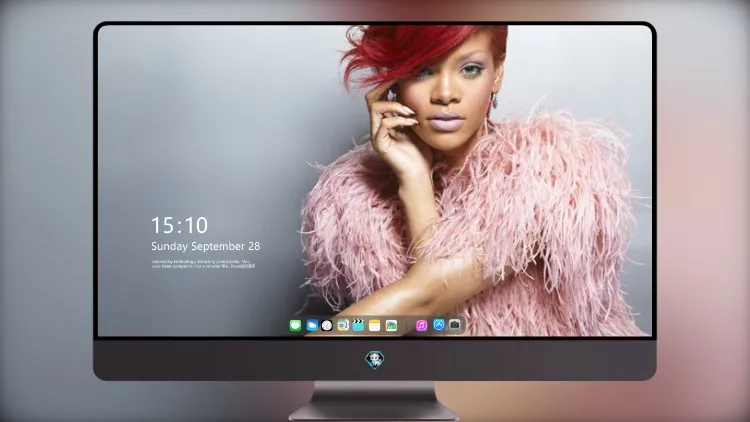Launch the Clock app from dock

pos(327,325)
